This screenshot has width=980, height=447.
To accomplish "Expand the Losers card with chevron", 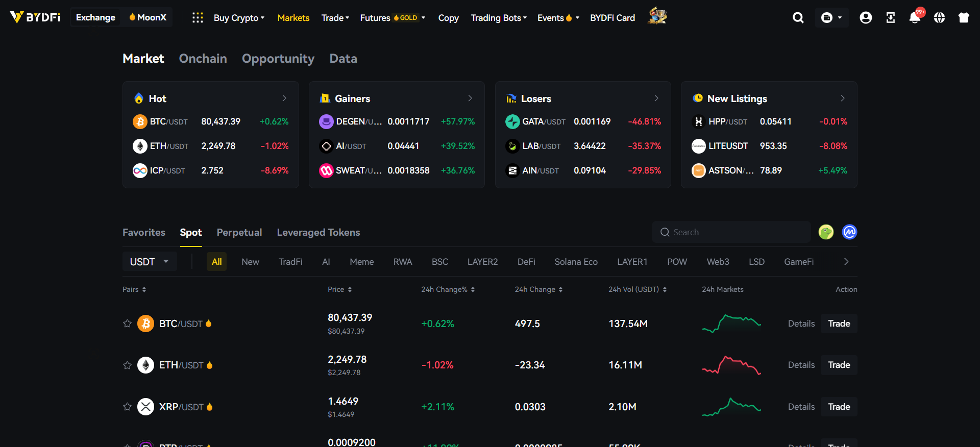I will point(656,98).
